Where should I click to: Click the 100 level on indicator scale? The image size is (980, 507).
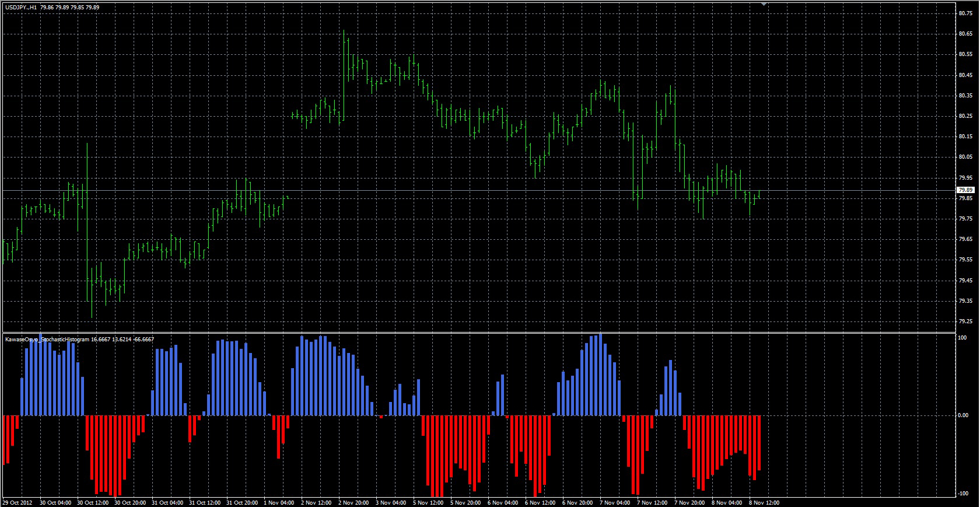coord(963,338)
